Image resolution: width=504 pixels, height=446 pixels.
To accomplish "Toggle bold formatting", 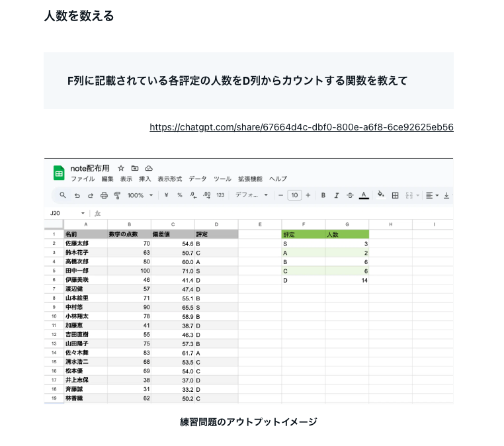I will [323, 195].
